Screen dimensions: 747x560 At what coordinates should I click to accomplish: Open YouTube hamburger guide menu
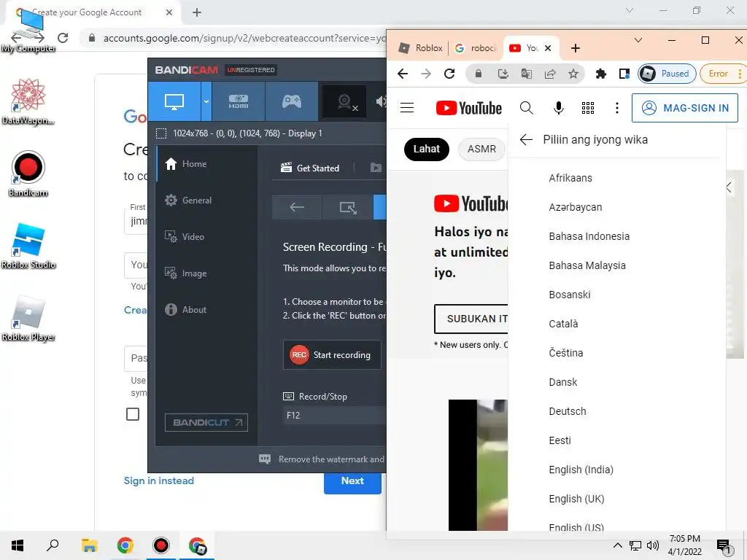point(407,108)
